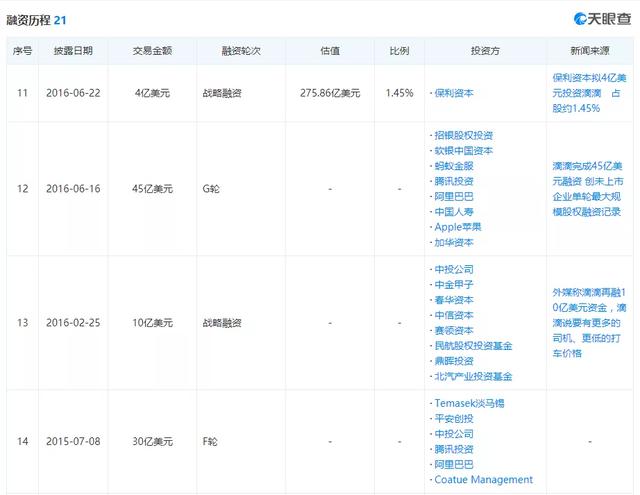Select 战略融资 in row 11
This screenshot has height=495, width=640.
[x=222, y=93]
